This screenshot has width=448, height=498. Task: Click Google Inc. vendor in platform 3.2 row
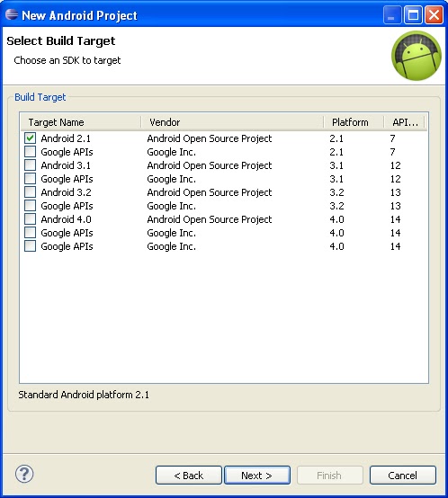(171, 206)
